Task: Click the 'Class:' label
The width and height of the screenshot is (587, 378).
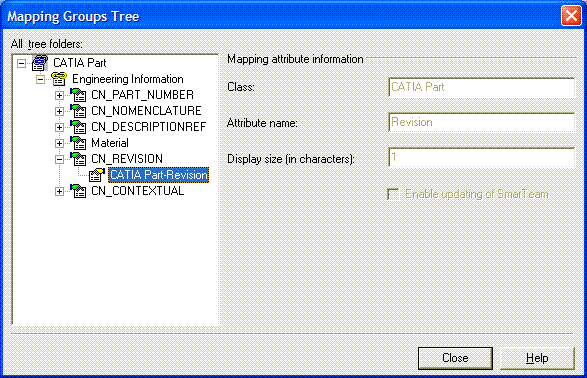Action: click(241, 87)
